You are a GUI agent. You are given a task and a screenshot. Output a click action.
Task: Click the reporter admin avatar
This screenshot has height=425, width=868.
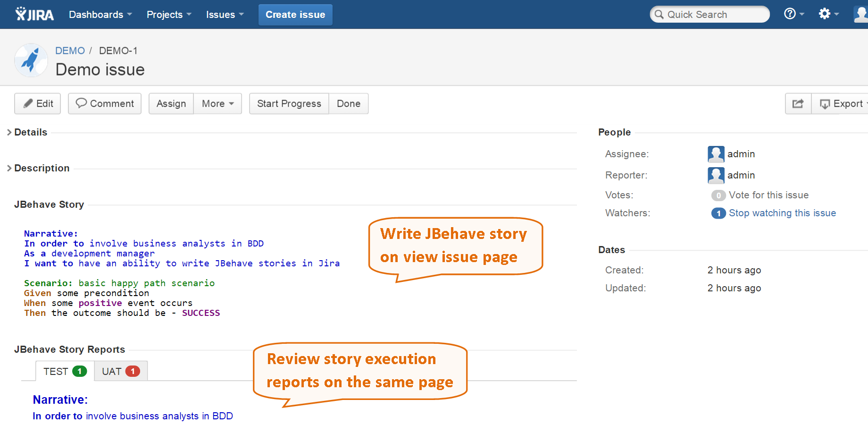tap(716, 175)
